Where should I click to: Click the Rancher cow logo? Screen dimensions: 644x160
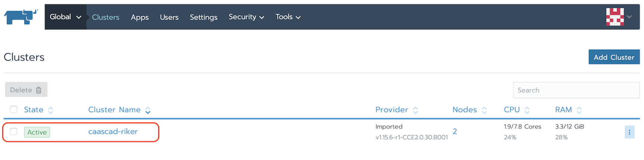[x=21, y=17]
